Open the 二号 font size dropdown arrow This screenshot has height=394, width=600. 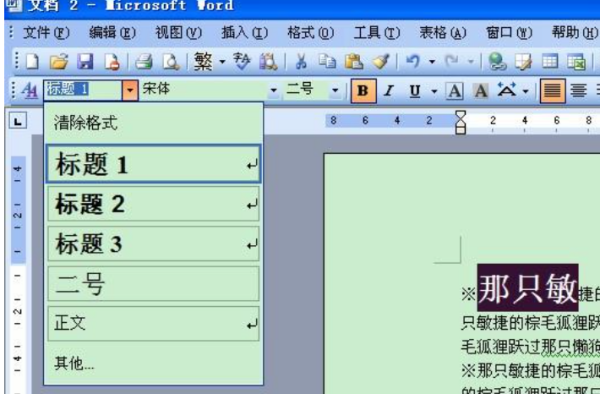pos(335,91)
